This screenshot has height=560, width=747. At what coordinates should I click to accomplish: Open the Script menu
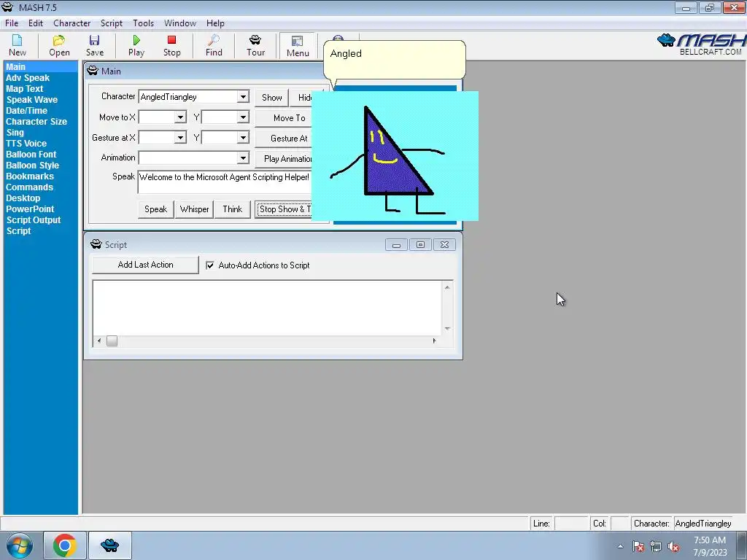click(x=112, y=23)
